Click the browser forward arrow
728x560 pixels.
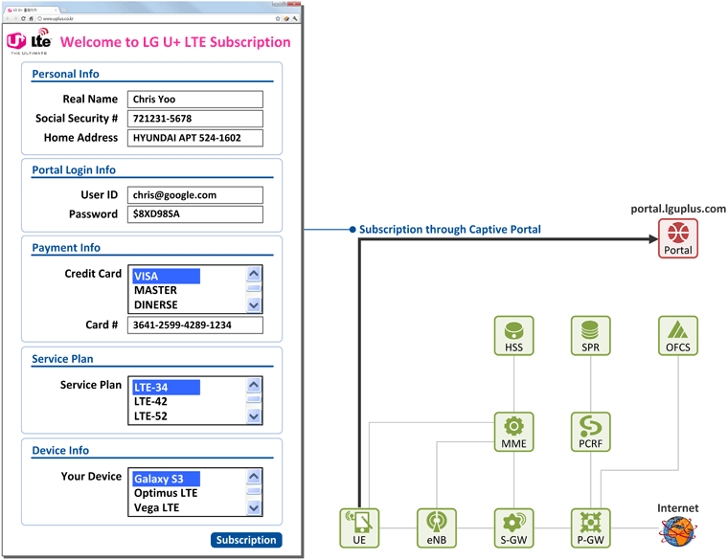(15, 18)
